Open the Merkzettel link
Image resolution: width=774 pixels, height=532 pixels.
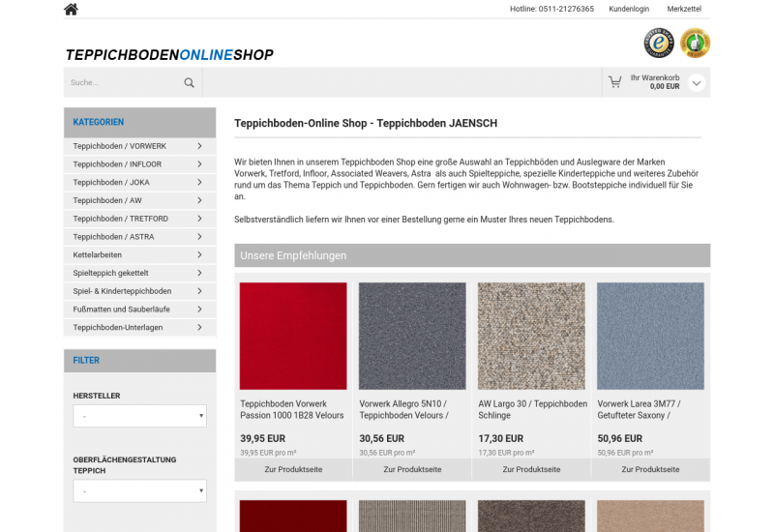tap(684, 9)
